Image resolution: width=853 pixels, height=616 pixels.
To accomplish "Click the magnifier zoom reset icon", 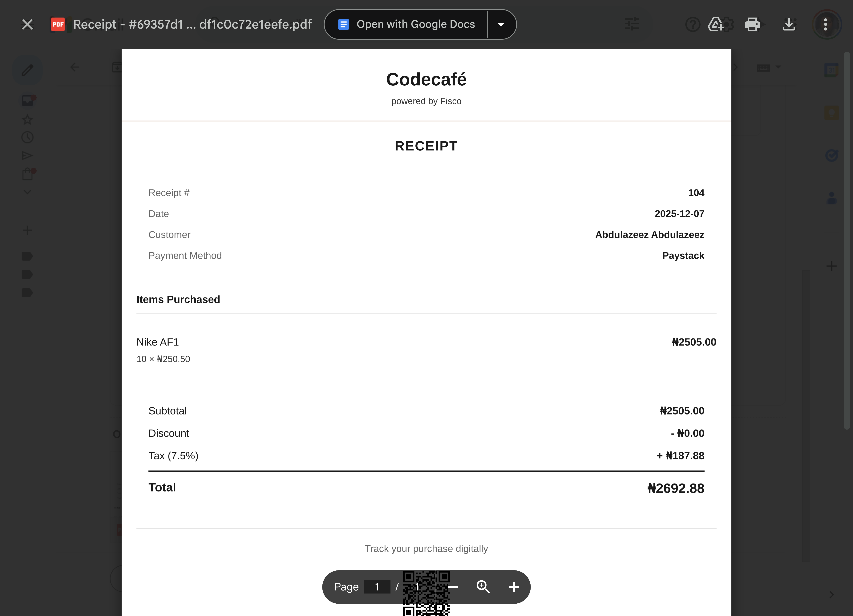I will click(483, 587).
